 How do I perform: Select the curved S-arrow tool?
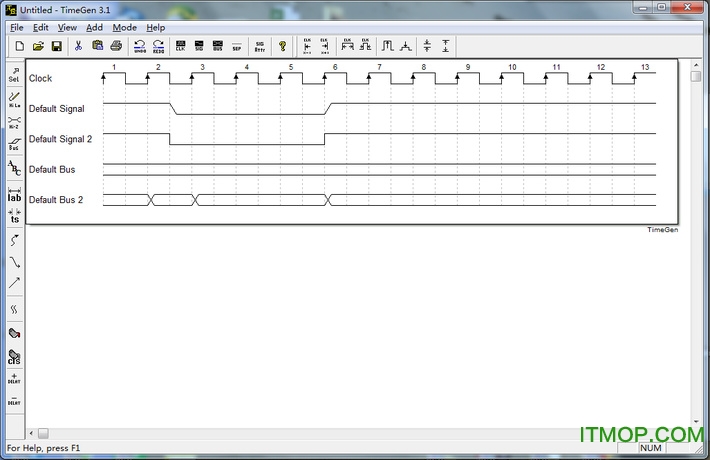tap(14, 240)
